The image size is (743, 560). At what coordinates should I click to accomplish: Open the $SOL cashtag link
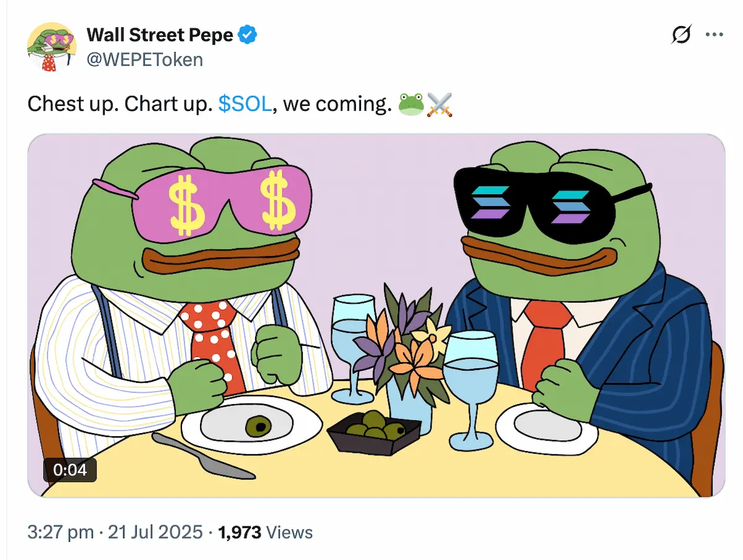click(x=245, y=105)
